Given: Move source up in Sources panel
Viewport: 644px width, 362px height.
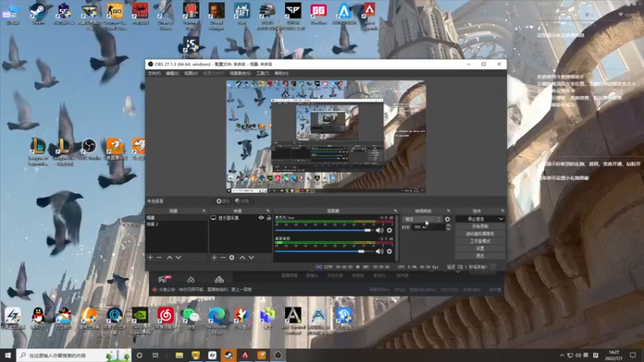Looking at the screenshot, I should (x=242, y=257).
